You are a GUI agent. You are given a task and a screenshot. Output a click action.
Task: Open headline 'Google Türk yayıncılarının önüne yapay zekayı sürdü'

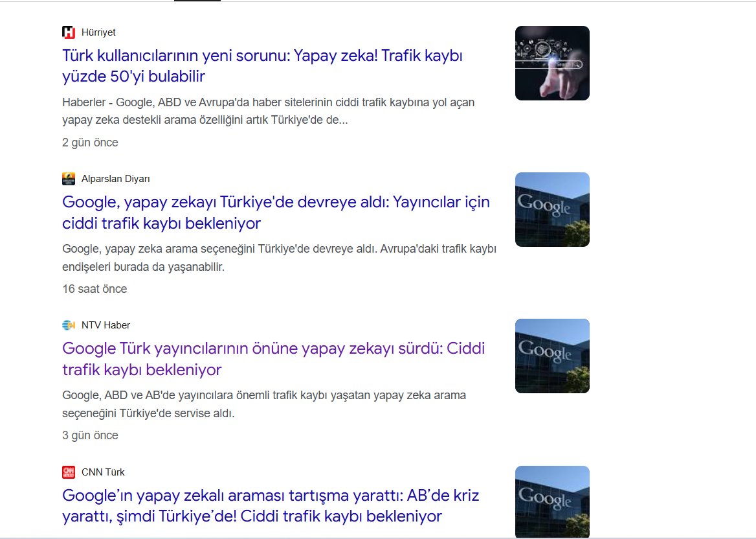273,359
